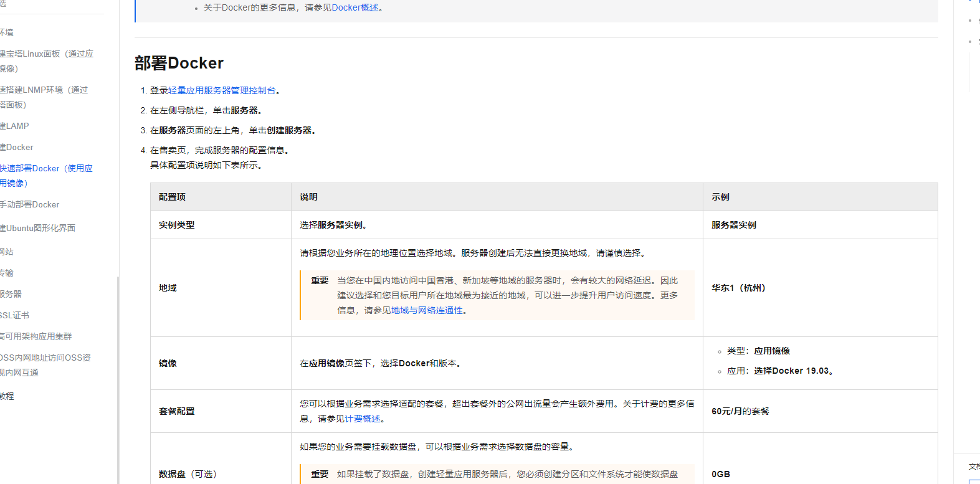The width and height of the screenshot is (980, 484).
Task: Click description text 选择服务器实例
Action: click(x=333, y=225)
